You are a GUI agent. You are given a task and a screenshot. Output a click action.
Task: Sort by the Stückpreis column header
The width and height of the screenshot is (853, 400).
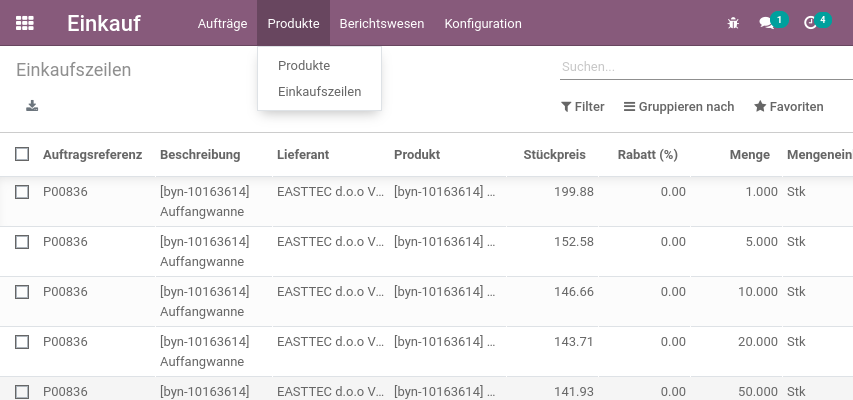click(554, 155)
